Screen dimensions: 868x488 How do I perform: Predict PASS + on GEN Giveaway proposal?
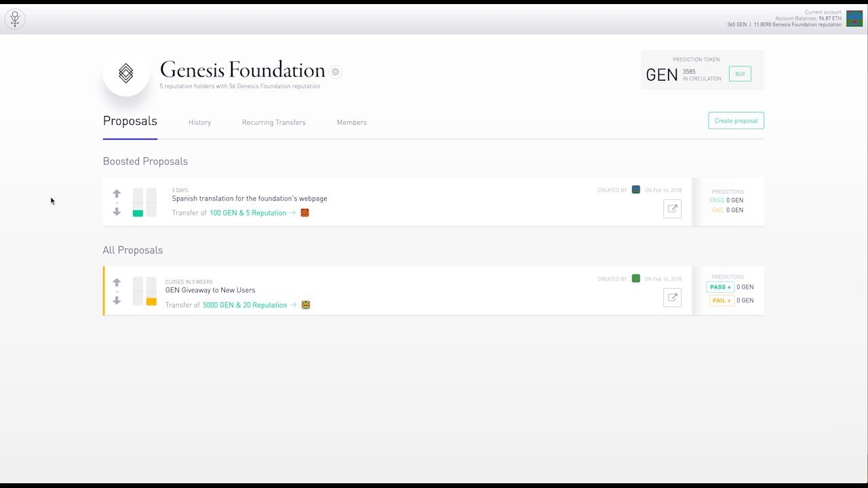tap(720, 287)
